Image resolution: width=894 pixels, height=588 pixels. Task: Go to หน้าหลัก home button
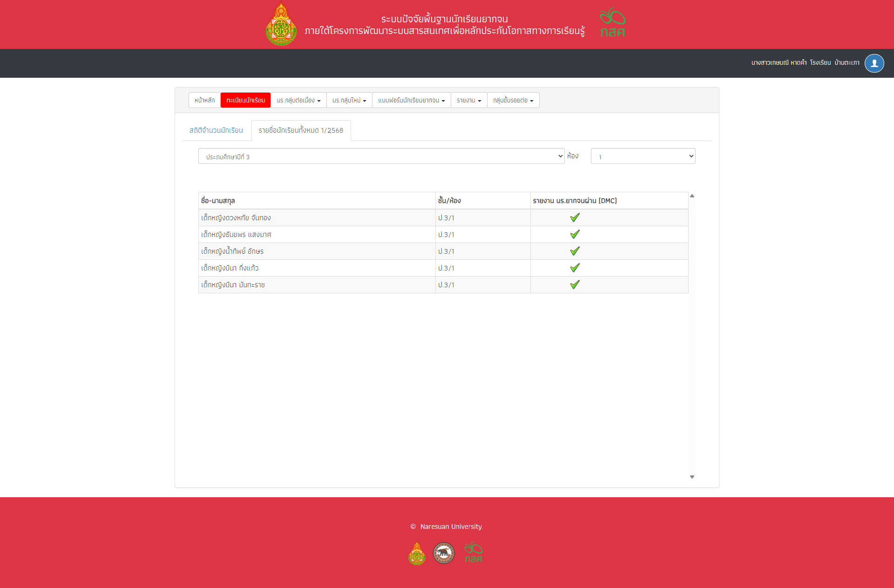pos(204,100)
